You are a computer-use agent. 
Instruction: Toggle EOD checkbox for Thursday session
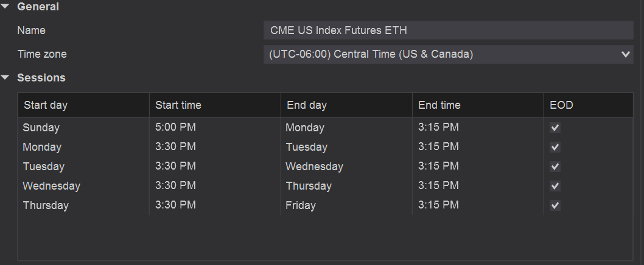click(x=555, y=205)
